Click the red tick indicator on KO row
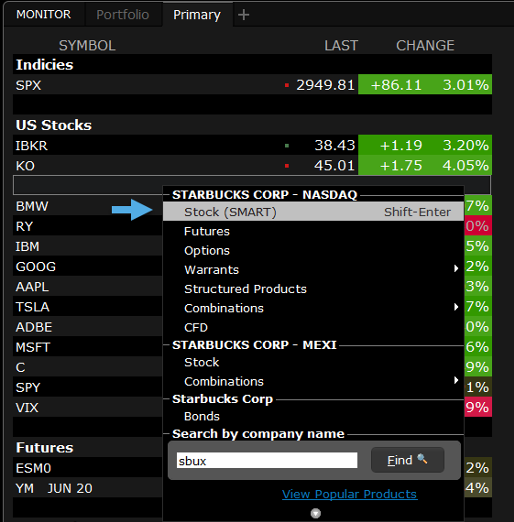 (x=287, y=166)
